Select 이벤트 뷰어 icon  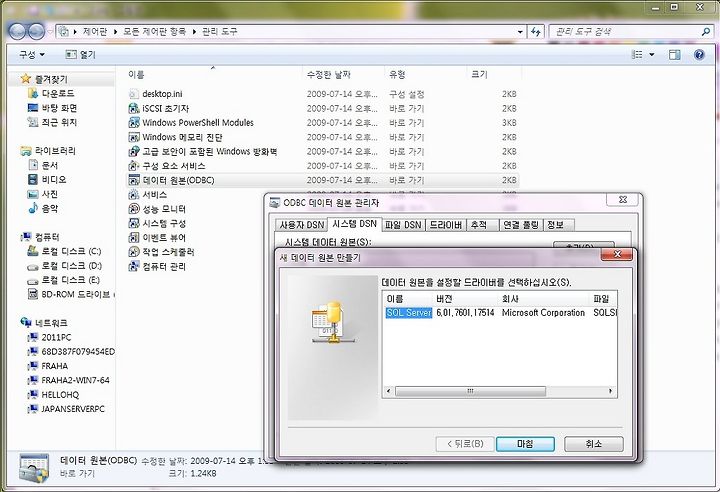[x=134, y=238]
